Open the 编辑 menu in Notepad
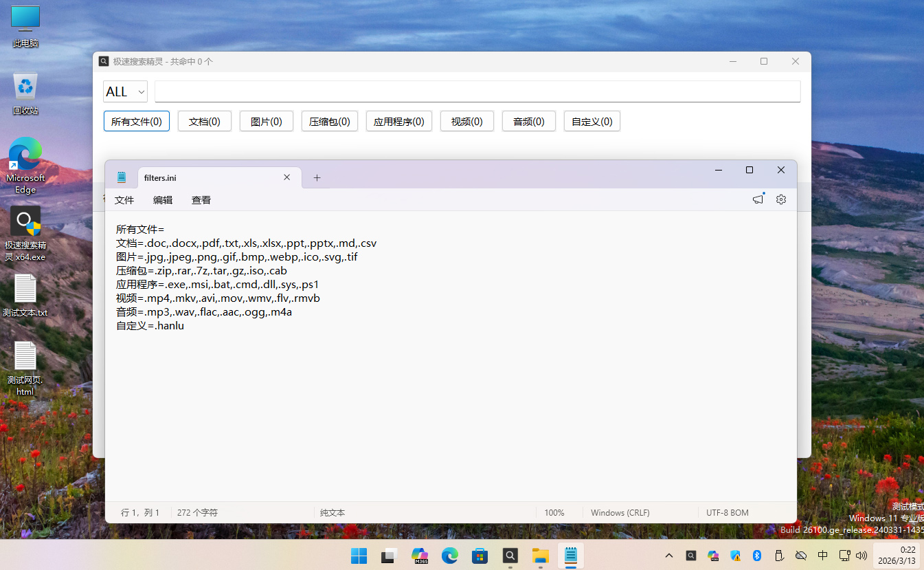This screenshot has height=570, width=924. click(x=163, y=200)
